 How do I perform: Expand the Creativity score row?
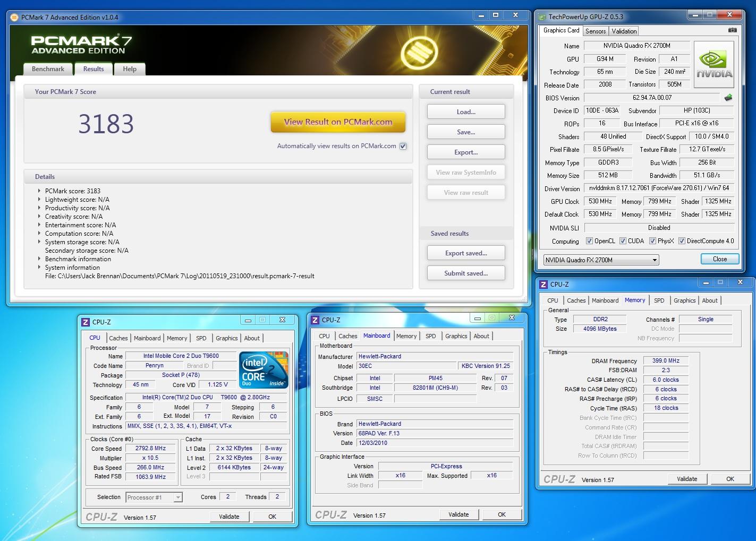tap(39, 217)
